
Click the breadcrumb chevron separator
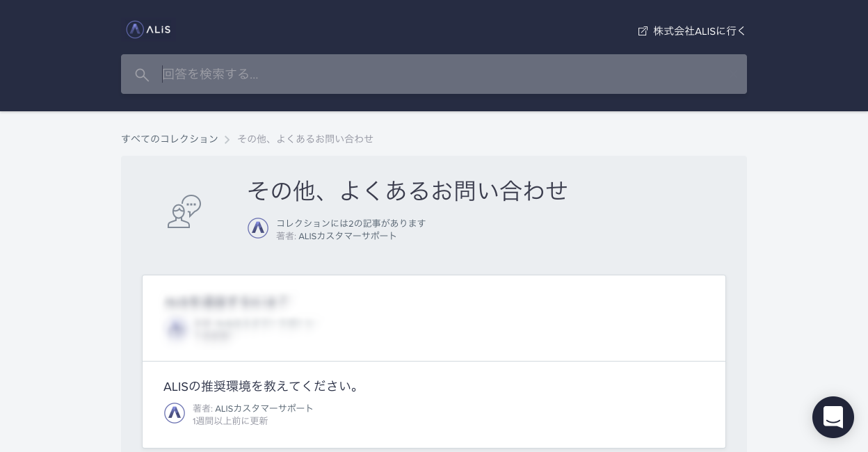pyautogui.click(x=227, y=140)
